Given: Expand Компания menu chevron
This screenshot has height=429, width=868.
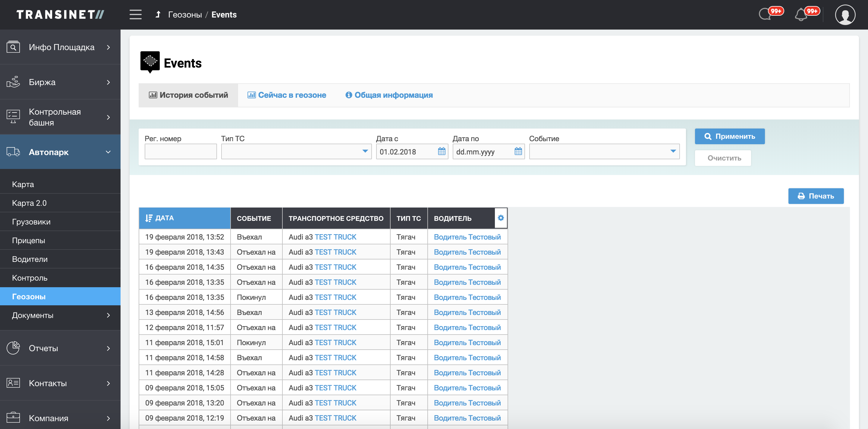Looking at the screenshot, I should (x=108, y=418).
